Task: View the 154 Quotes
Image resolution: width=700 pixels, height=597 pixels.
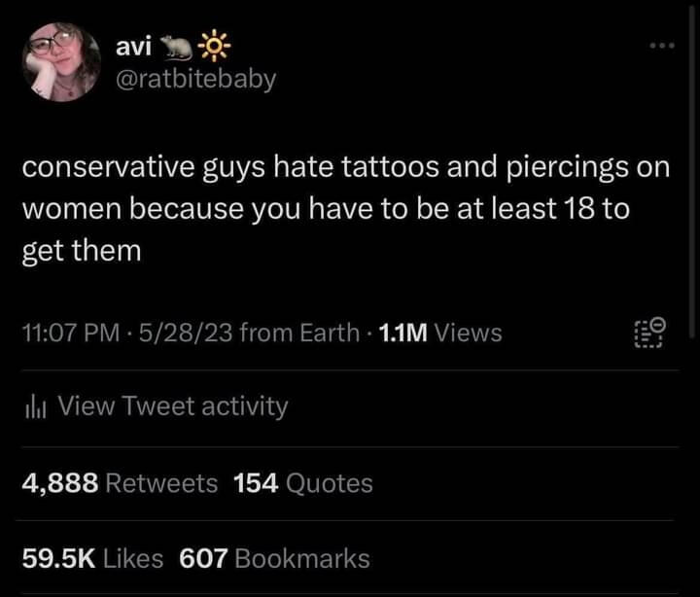Action: (303, 482)
